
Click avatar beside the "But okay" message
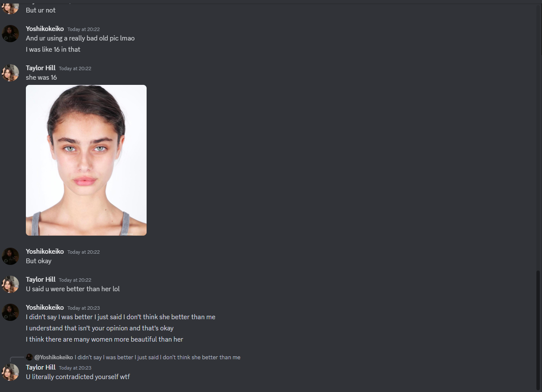point(10,256)
